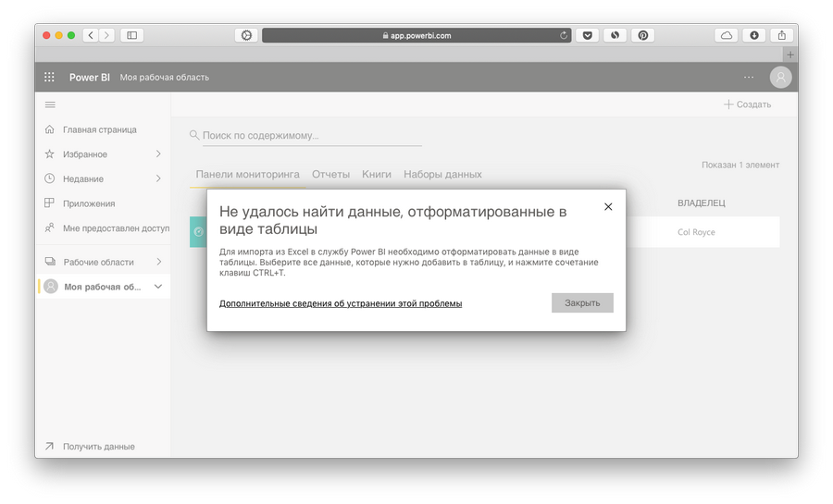Click the privacy extension icon left of address bar

pos(246,35)
